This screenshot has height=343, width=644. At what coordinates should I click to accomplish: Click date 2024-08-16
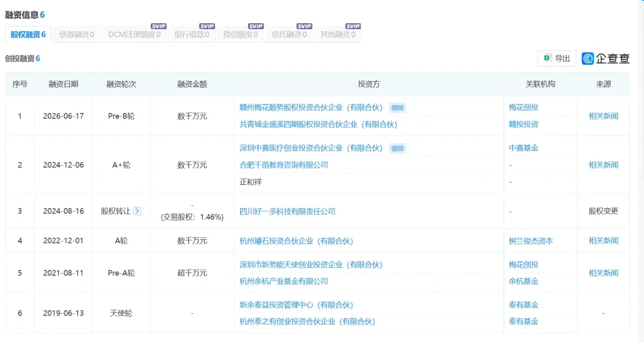click(63, 211)
